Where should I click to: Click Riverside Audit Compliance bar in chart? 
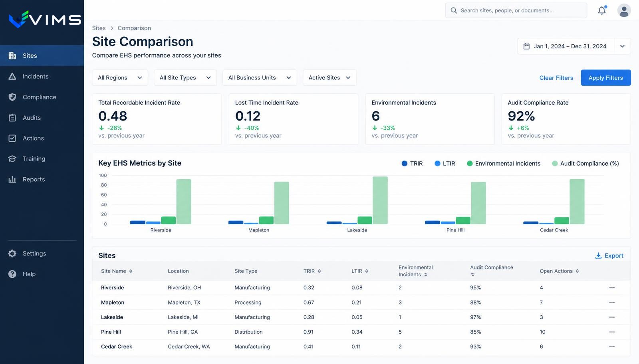(184, 202)
